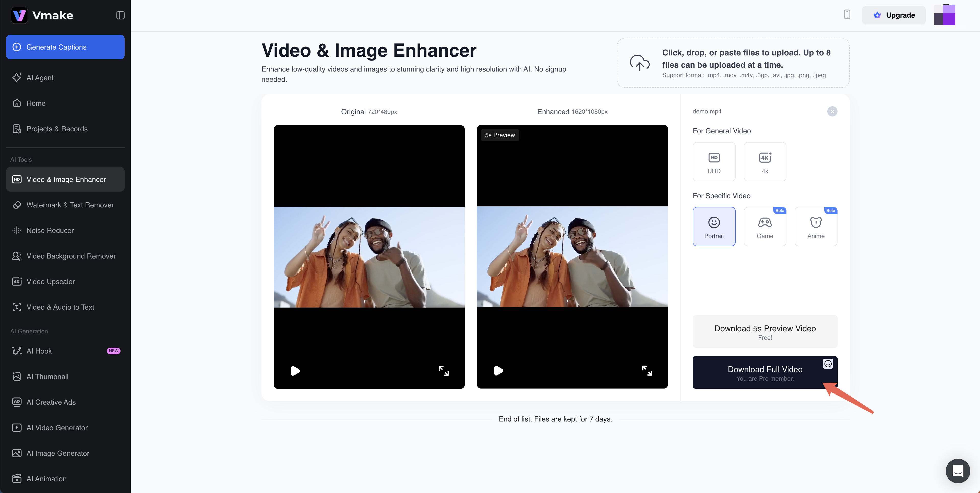The height and width of the screenshot is (493, 980).
Task: Click the upload cloud arrow icon
Action: pos(640,63)
